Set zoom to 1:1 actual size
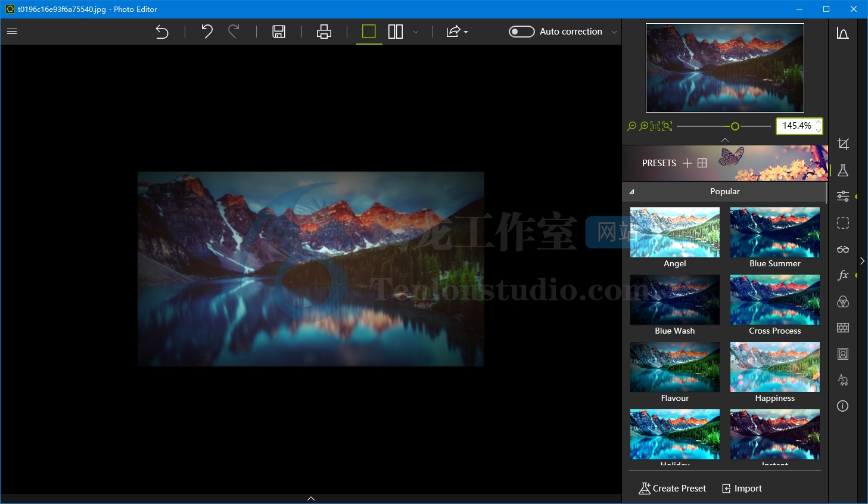Image resolution: width=868 pixels, height=504 pixels. [655, 126]
